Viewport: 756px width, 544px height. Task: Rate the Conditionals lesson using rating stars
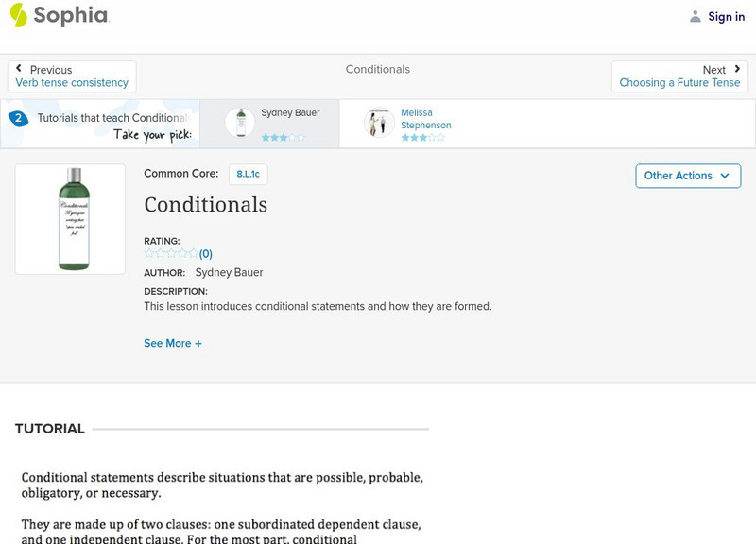171,254
